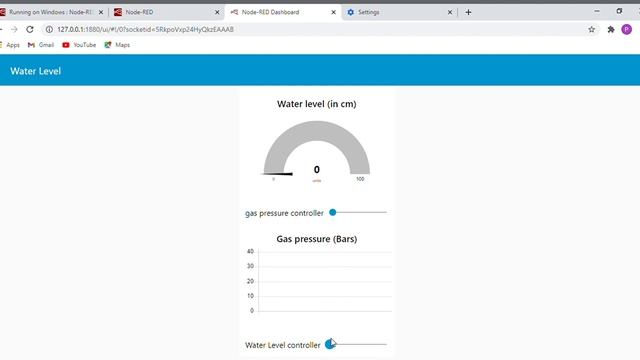The width and height of the screenshot is (640, 360).
Task: Click the Water Level controller slider track
Action: [357, 344]
